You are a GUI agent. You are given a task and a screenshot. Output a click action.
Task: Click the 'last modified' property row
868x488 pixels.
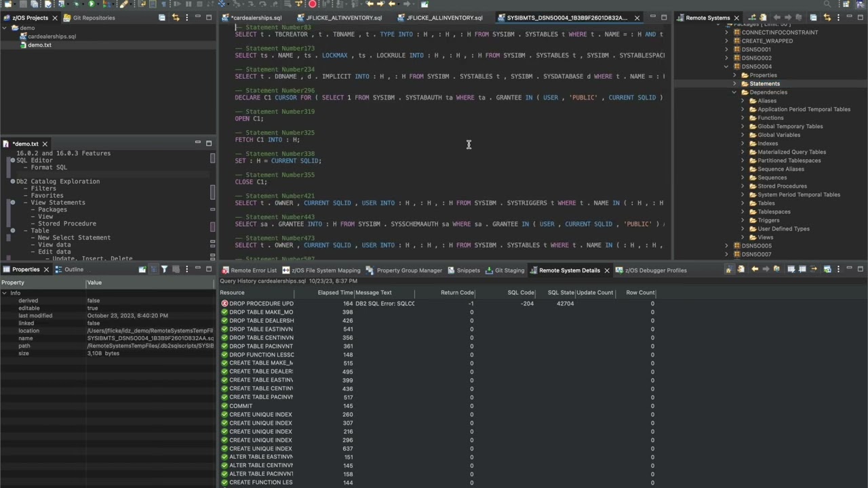[x=108, y=316]
